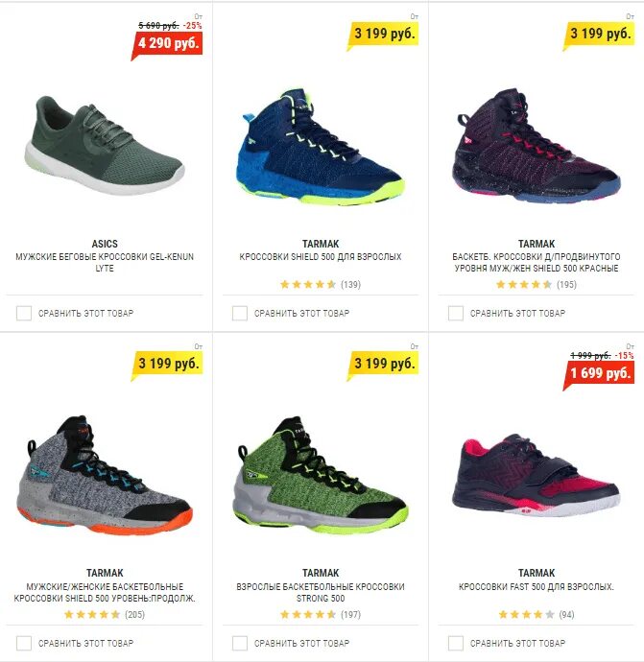The height and width of the screenshot is (662, 644).
Task: Open the 139 reviews star rating
Action: tap(321, 285)
